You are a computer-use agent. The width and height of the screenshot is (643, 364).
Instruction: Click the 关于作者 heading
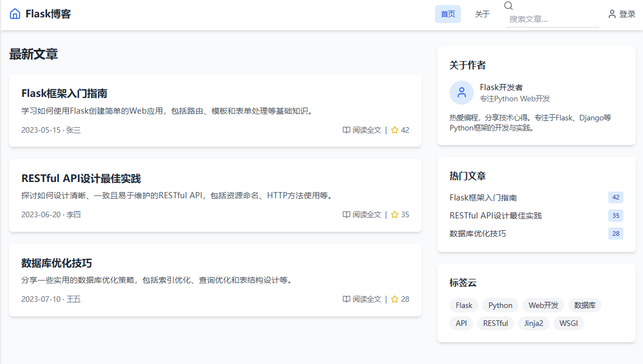468,65
